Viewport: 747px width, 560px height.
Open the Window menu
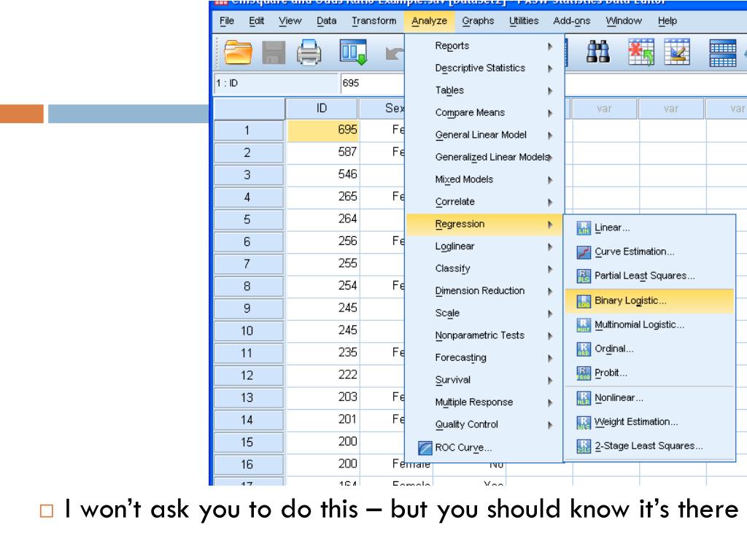pyautogui.click(x=624, y=21)
